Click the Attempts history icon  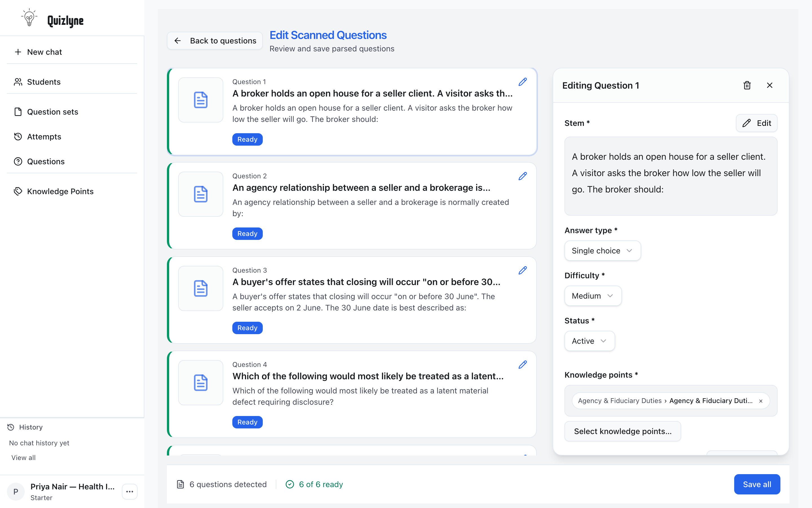pyautogui.click(x=18, y=137)
